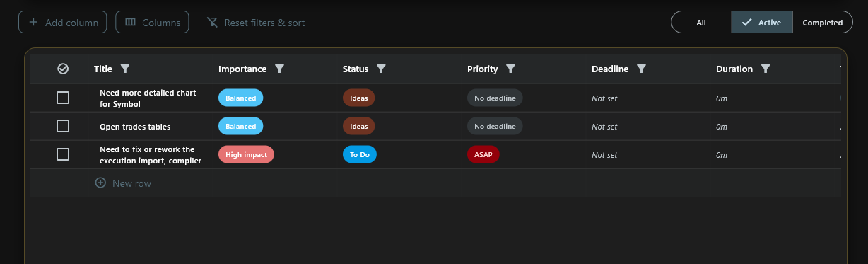Click title 'Need more detailed chart for Symbol'
Screen dimensions: 868x264
tap(148, 98)
